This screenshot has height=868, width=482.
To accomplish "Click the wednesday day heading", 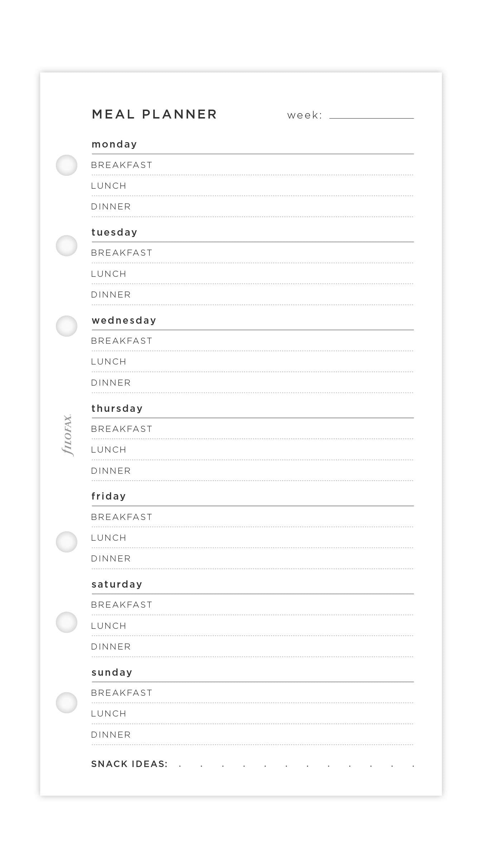I will coord(124,320).
